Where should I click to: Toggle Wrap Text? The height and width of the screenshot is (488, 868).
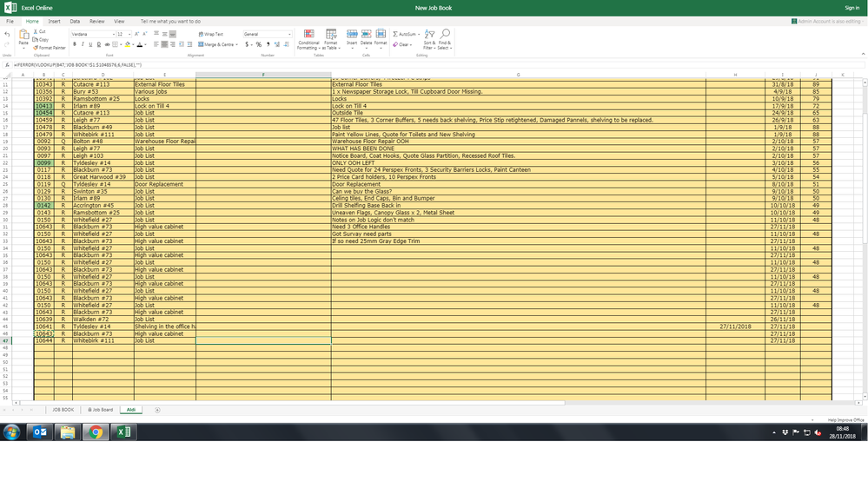click(210, 35)
